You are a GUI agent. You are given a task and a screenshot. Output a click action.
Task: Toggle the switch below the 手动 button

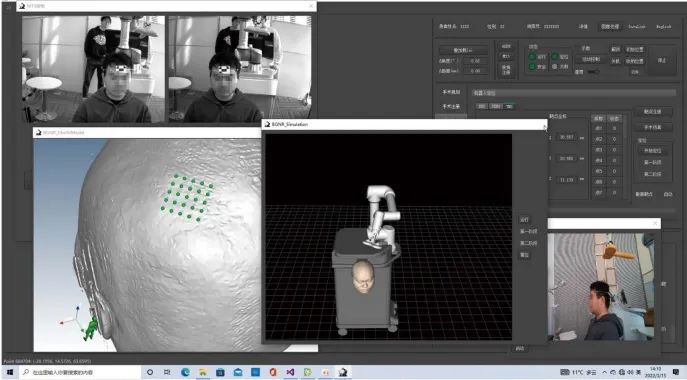593,71
